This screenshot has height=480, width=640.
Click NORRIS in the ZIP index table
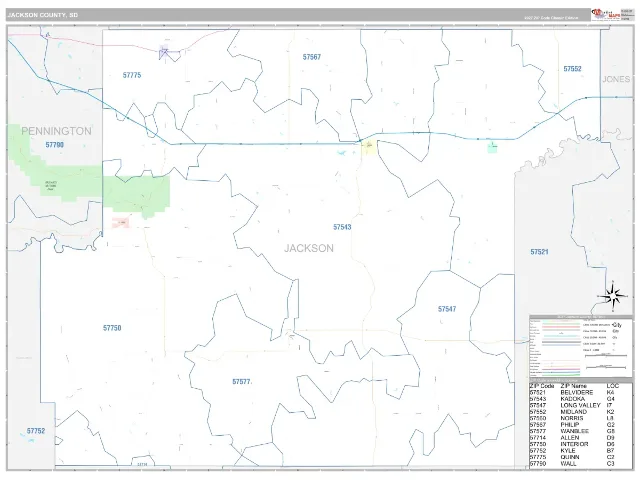click(572, 418)
